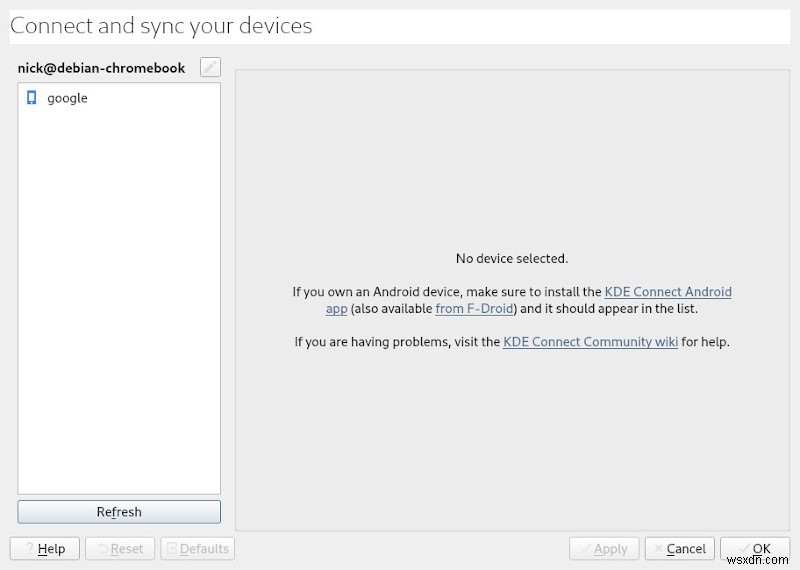Image resolution: width=800 pixels, height=570 pixels.
Task: Click the underlined word app on second line
Action: pos(336,309)
